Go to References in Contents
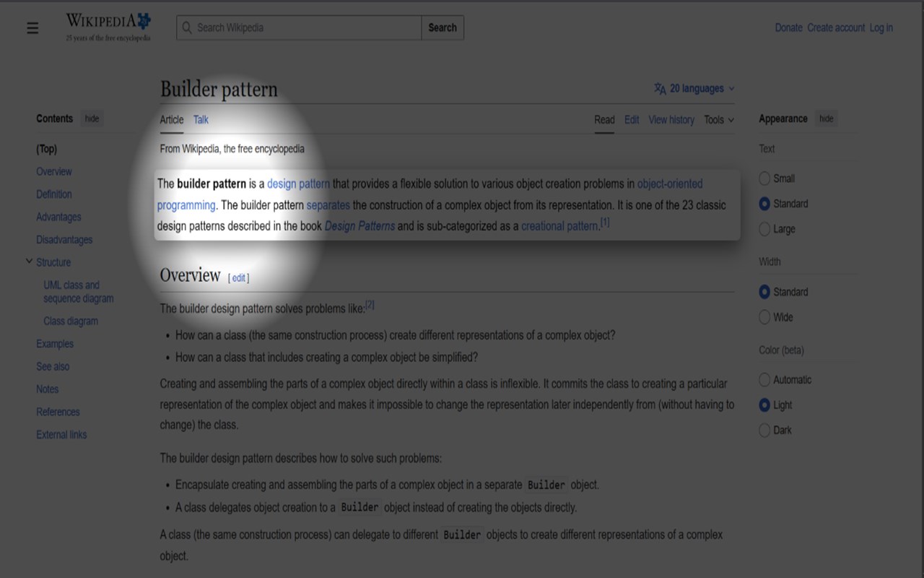The width and height of the screenshot is (924, 578). (58, 412)
